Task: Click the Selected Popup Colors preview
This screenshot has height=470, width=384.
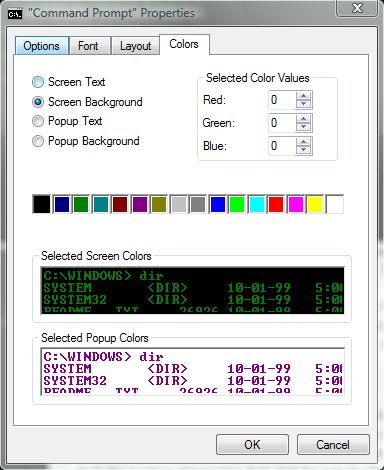Action: pos(192,372)
